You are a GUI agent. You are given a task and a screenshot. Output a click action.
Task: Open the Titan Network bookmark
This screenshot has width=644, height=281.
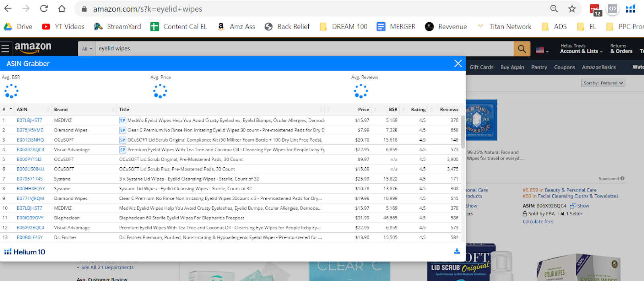click(x=504, y=27)
